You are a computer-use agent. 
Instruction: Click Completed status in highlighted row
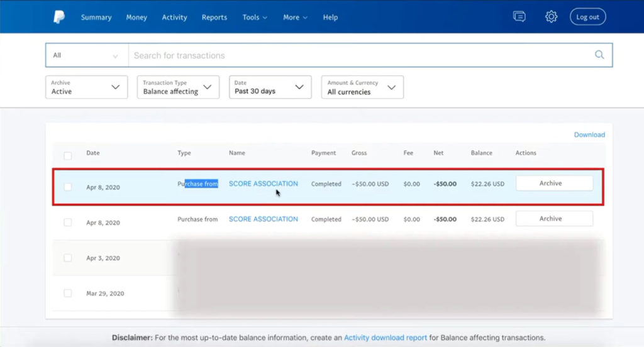(x=326, y=184)
